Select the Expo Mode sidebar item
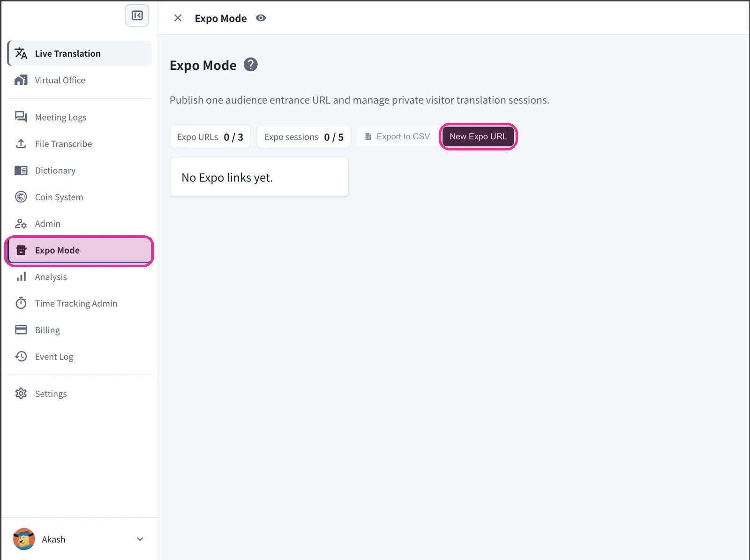 tap(79, 250)
